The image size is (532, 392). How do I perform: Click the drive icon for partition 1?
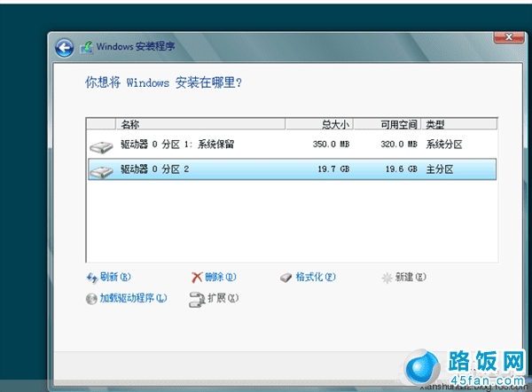(101, 146)
